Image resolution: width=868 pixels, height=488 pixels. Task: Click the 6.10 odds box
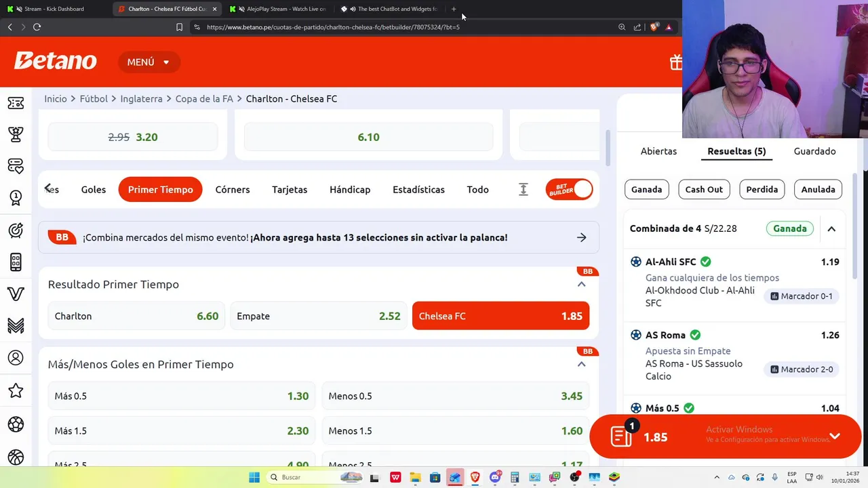[x=368, y=137]
